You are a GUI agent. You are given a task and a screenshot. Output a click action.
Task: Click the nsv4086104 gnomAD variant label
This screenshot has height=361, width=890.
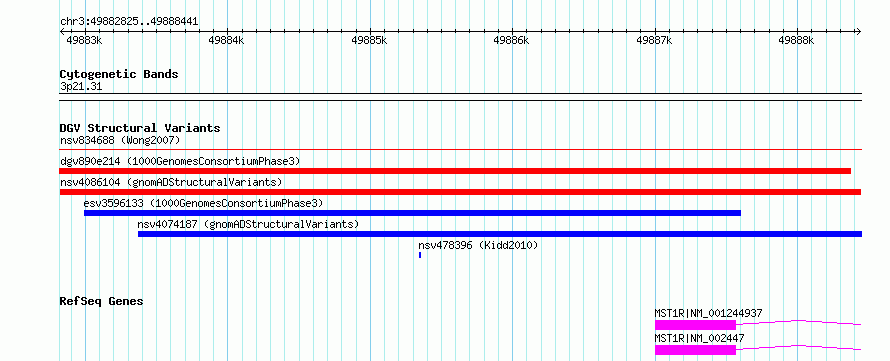[x=171, y=182]
